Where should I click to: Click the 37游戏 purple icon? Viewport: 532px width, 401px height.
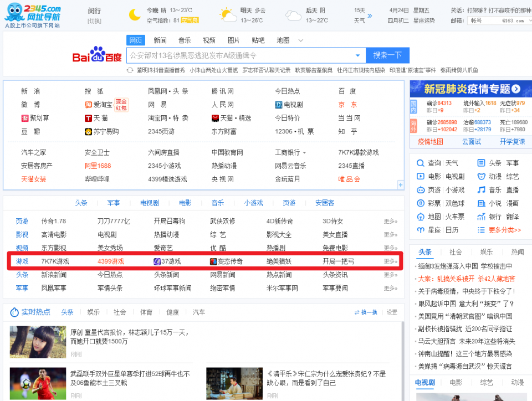(157, 261)
